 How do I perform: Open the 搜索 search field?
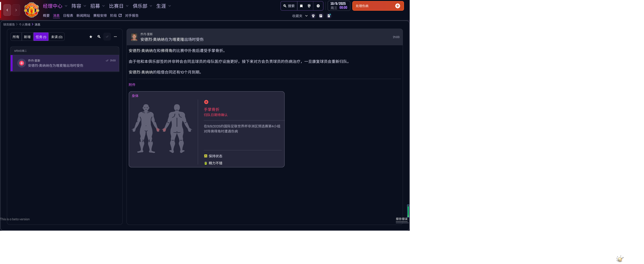click(289, 6)
